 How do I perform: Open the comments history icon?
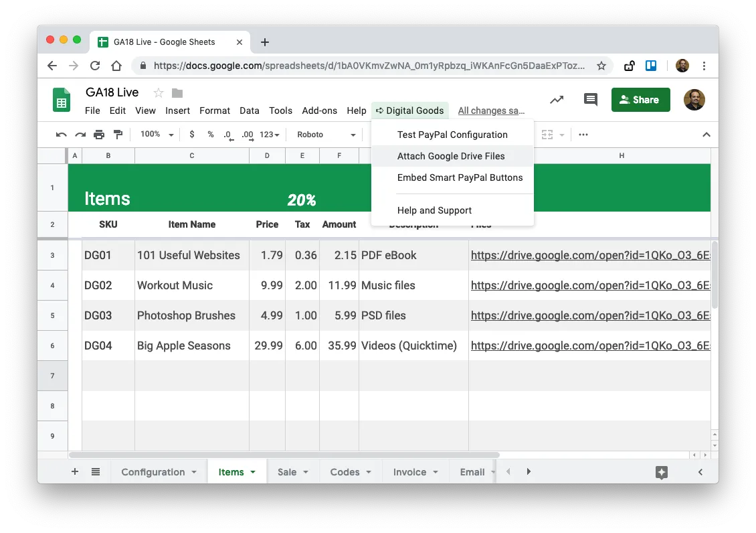590,100
